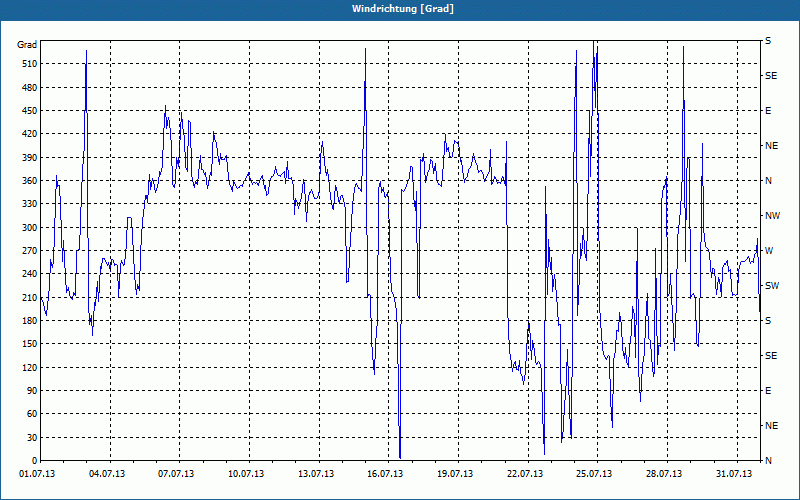This screenshot has height=500, width=800.
Task: Click the 210 value on the left axis
Action: click(30, 297)
